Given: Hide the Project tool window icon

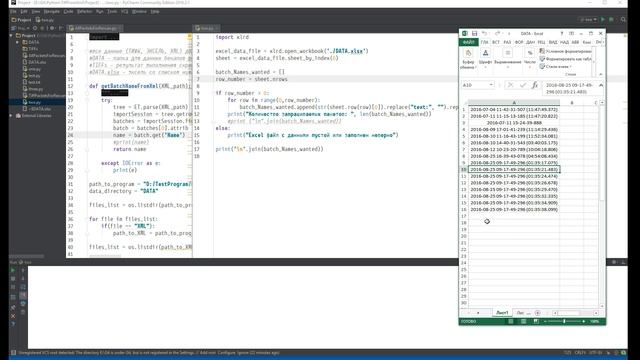Looking at the screenshot, I should (60, 28).
